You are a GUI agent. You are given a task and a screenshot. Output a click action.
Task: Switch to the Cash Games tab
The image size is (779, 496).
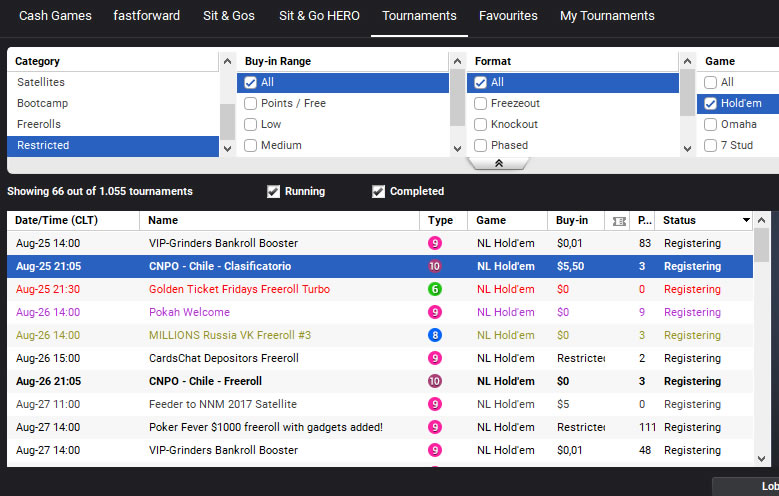[x=55, y=16]
